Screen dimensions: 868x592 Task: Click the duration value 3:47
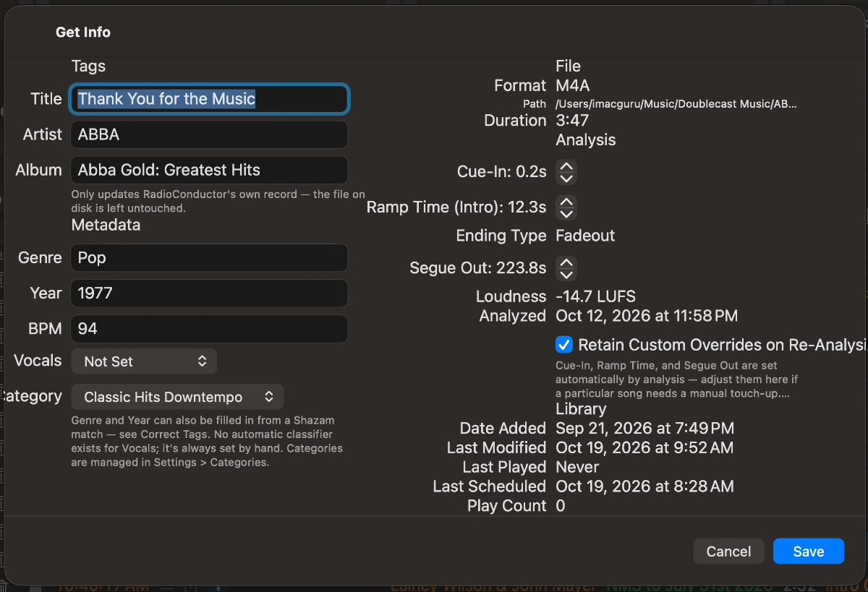pyautogui.click(x=572, y=121)
